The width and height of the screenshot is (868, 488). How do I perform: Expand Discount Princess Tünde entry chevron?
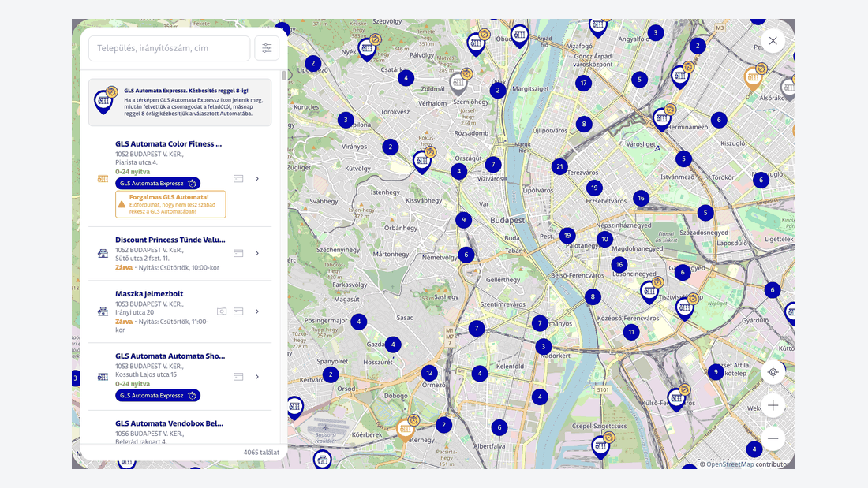click(x=257, y=253)
